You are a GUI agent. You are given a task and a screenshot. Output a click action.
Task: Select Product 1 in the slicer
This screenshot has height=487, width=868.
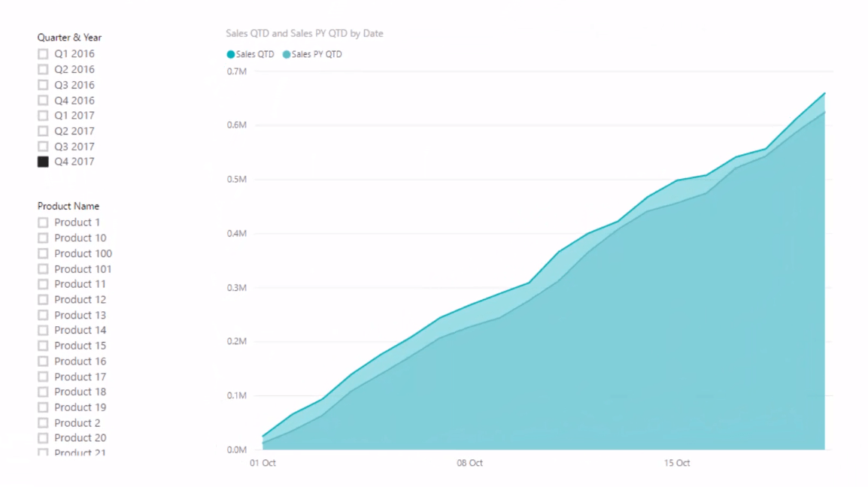coord(43,222)
